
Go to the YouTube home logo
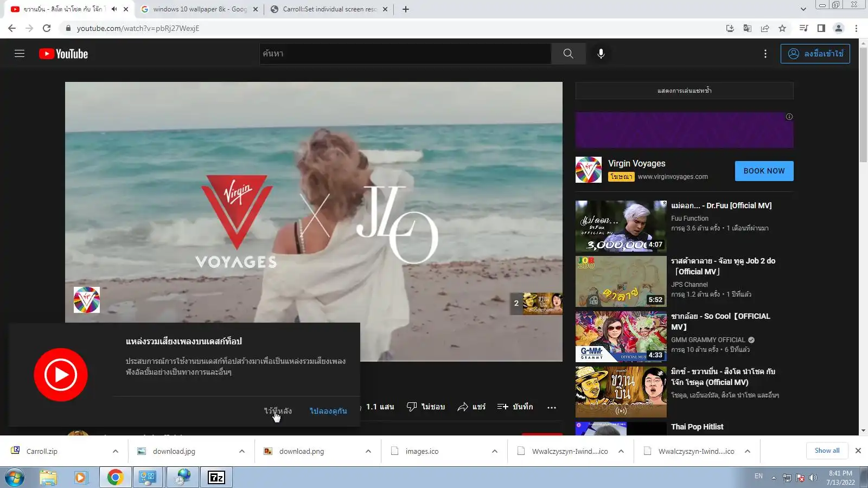pyautogui.click(x=63, y=54)
